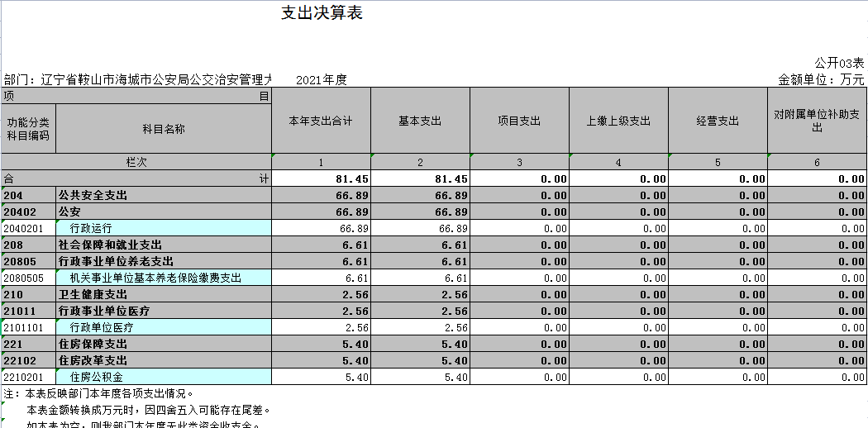The height and width of the screenshot is (428, 868).
Task: Select the 公开03表 label
Action: pyautogui.click(x=839, y=63)
